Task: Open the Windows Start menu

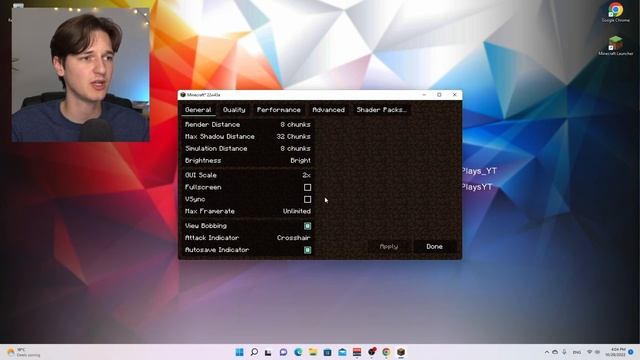Action: (x=240, y=352)
